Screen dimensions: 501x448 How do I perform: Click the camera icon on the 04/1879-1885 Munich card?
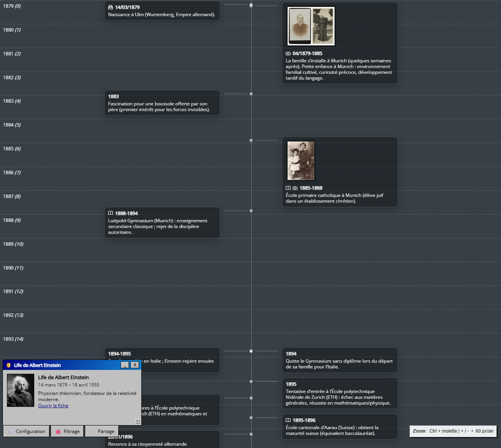pos(288,53)
